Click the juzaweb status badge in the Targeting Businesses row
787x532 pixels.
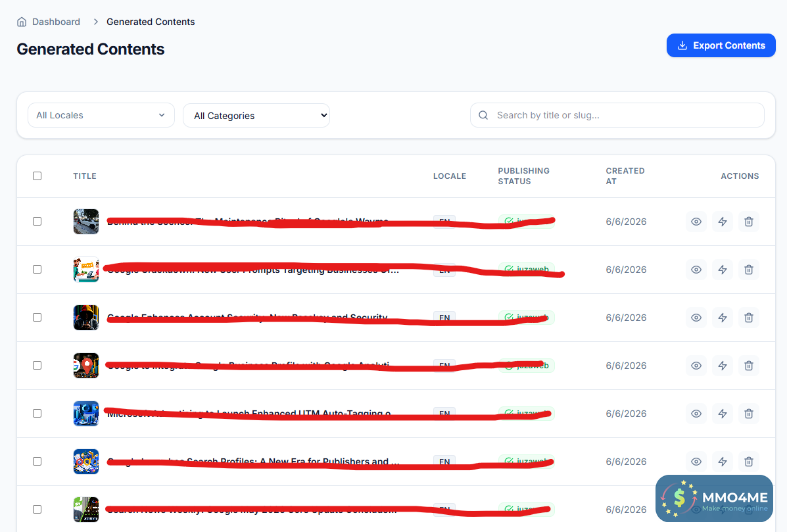527,270
